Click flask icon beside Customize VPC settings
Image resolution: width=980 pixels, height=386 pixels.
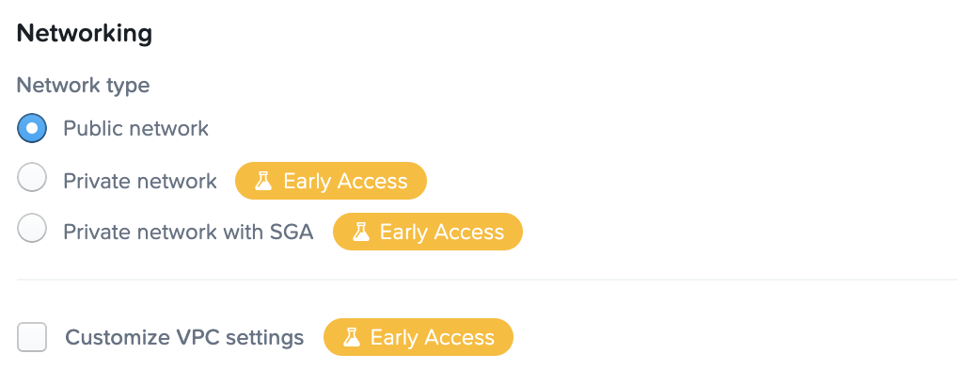coord(352,337)
